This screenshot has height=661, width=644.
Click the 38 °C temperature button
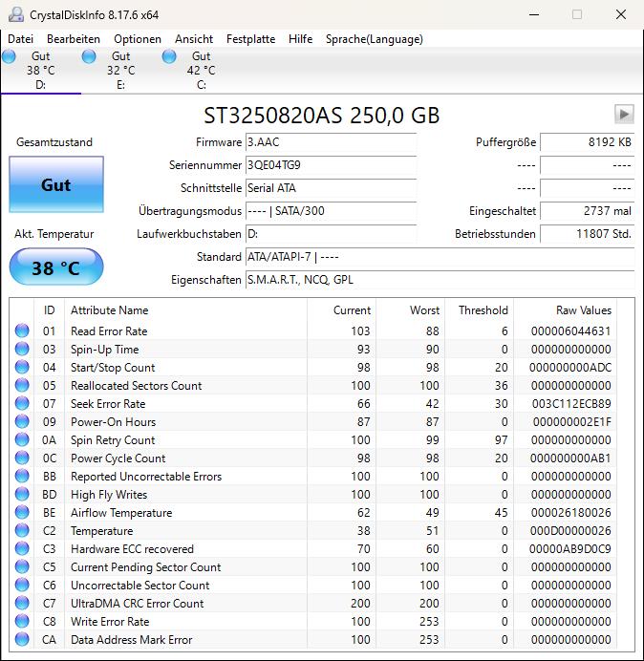point(56,267)
